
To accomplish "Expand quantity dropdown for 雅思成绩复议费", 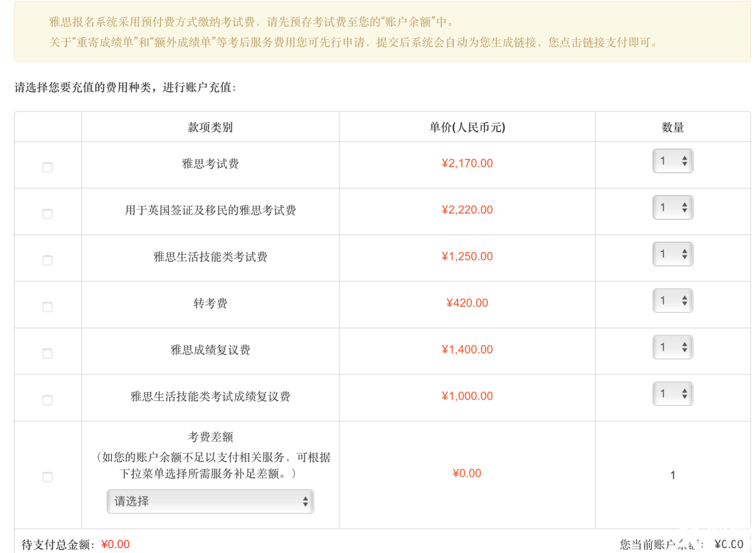I will (673, 347).
